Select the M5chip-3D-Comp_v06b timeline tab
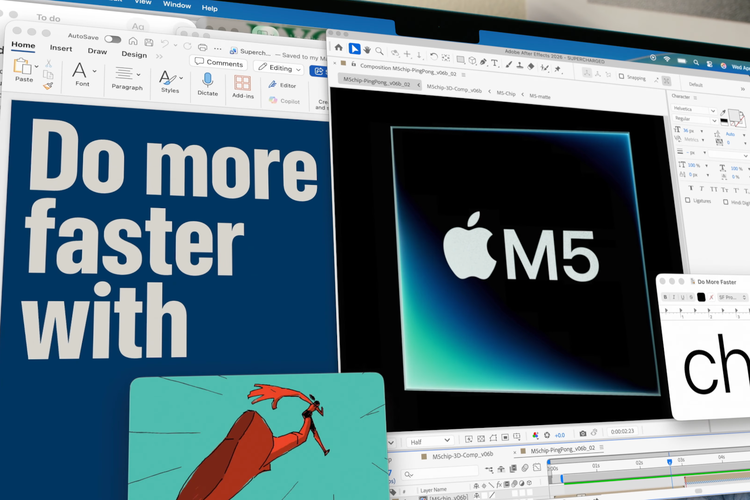The image size is (750, 500). point(462,456)
